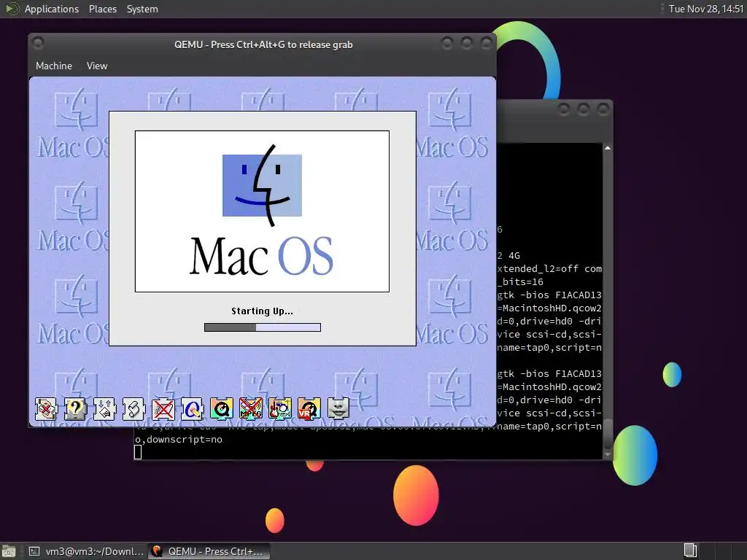Image resolution: width=747 pixels, height=560 pixels.
Task: Click the show desktop icon in bottom panel
Action: [9, 551]
